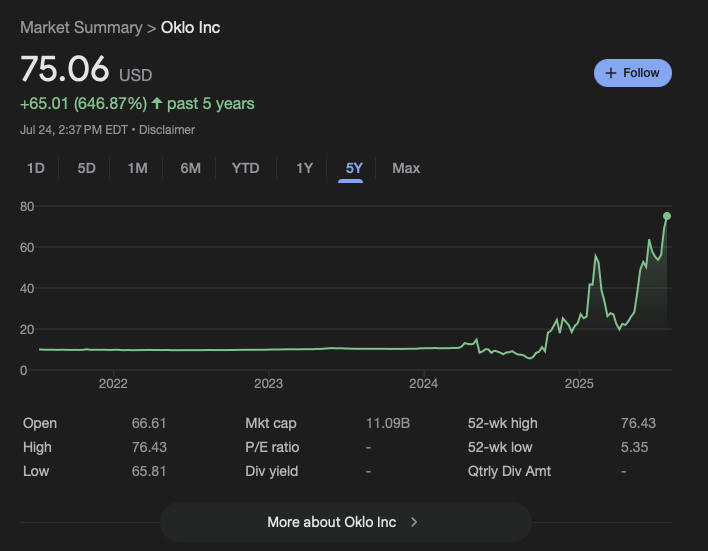The height and width of the screenshot is (551, 708).
Task: Click the High value 76.43 under Open
Action: coord(149,447)
